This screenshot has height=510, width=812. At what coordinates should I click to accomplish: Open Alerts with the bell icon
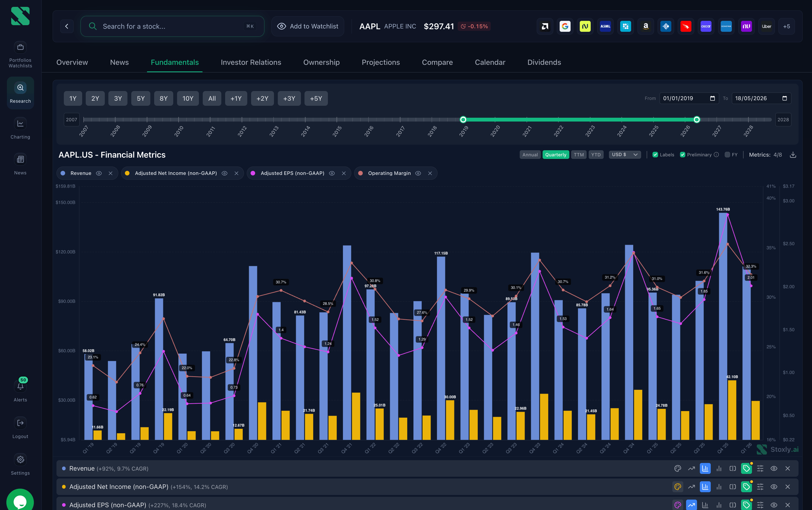click(20, 386)
